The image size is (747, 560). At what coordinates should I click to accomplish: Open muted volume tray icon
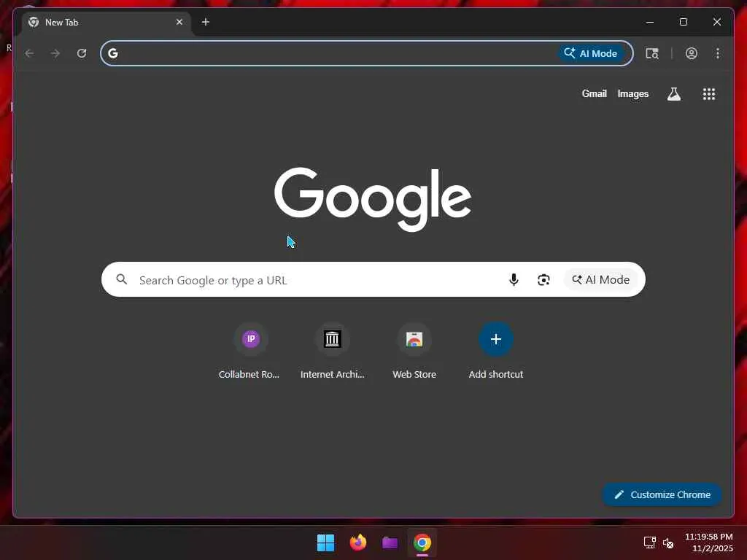click(x=668, y=542)
